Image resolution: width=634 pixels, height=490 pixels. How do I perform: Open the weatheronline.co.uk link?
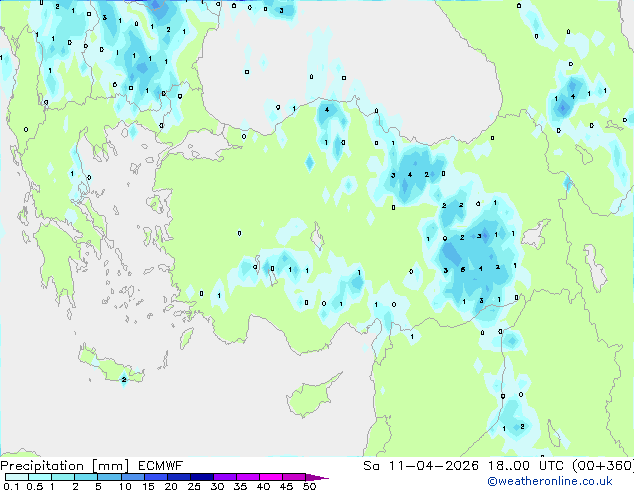(x=549, y=481)
